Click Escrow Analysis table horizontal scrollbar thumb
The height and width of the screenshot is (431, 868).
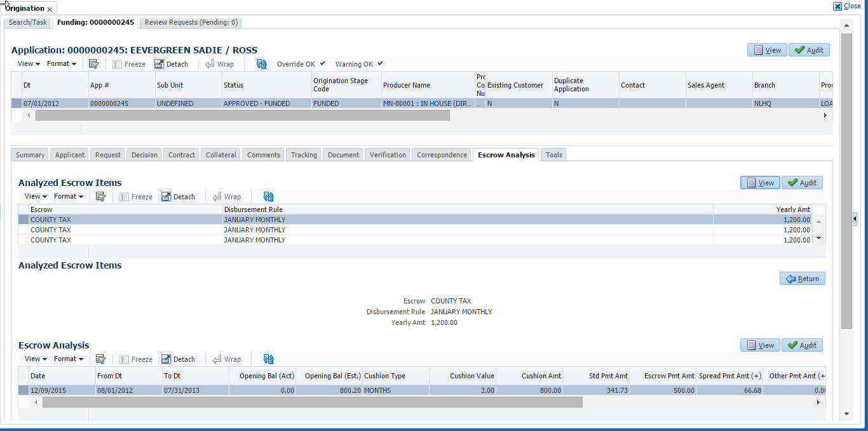(312, 402)
